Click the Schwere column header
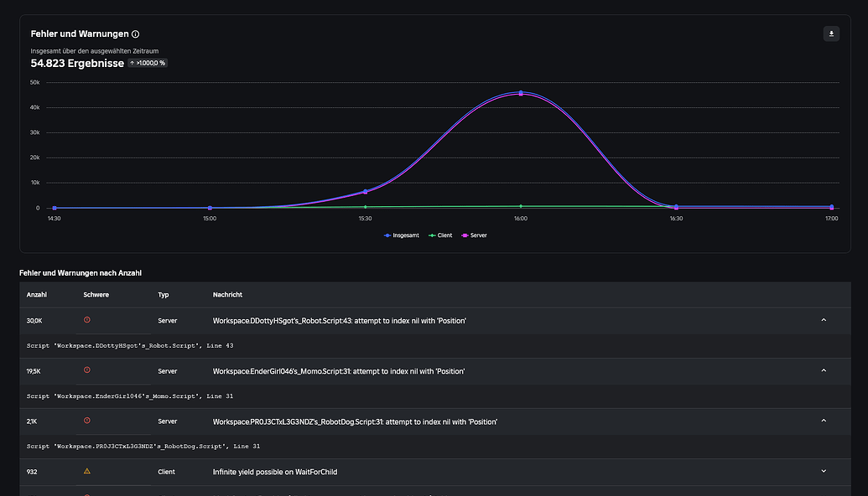The height and width of the screenshot is (496, 868). 96,295
